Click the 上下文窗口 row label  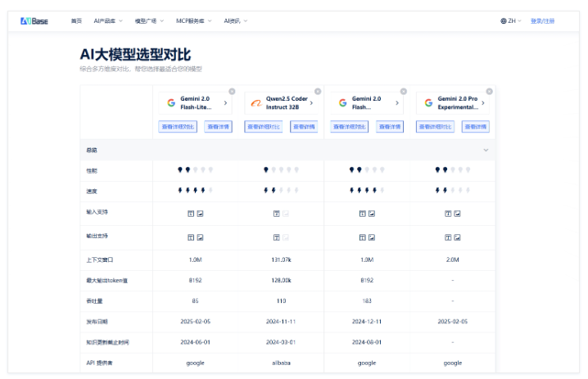(100, 259)
